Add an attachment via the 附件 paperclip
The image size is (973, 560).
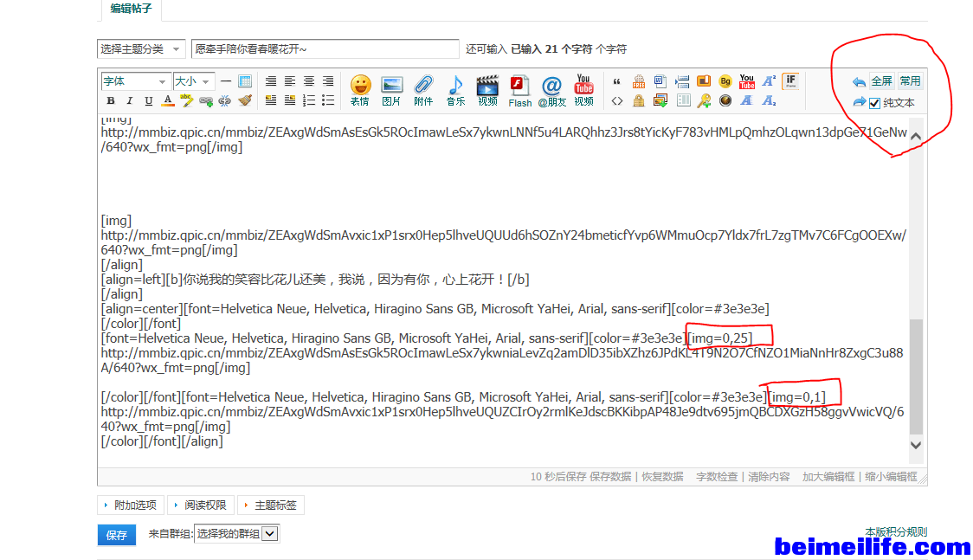(x=423, y=89)
